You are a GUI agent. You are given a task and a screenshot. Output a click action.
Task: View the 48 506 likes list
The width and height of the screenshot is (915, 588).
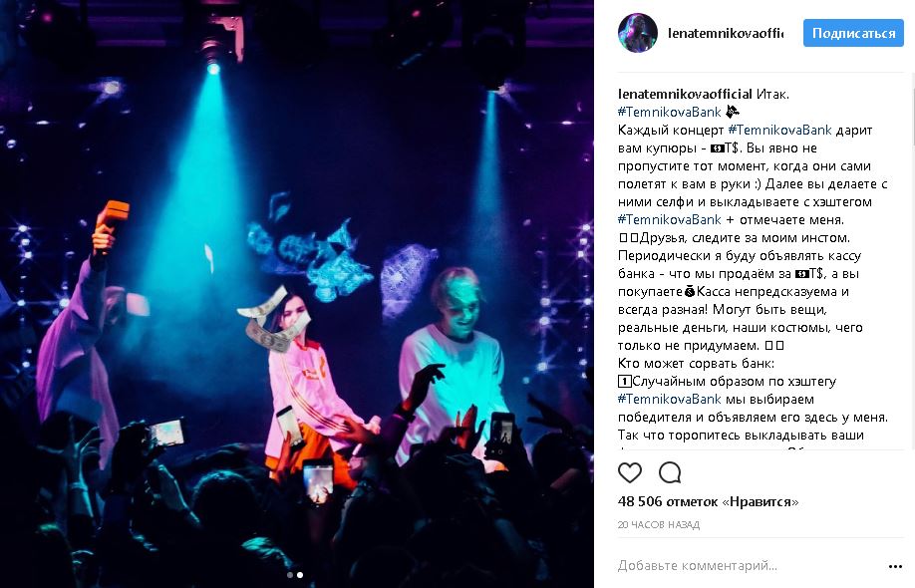(708, 501)
